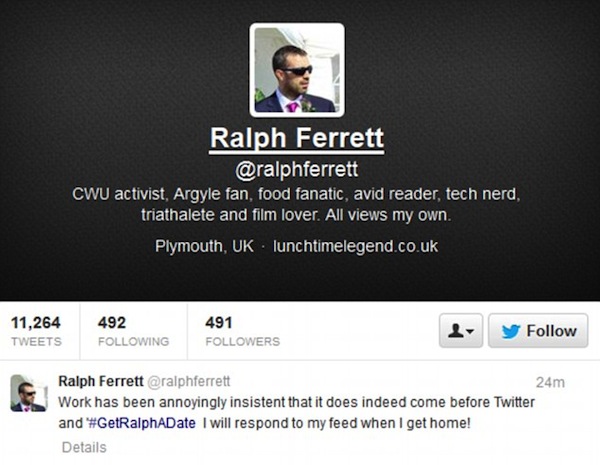
Task: Click the large profile photo
Action: point(297,70)
